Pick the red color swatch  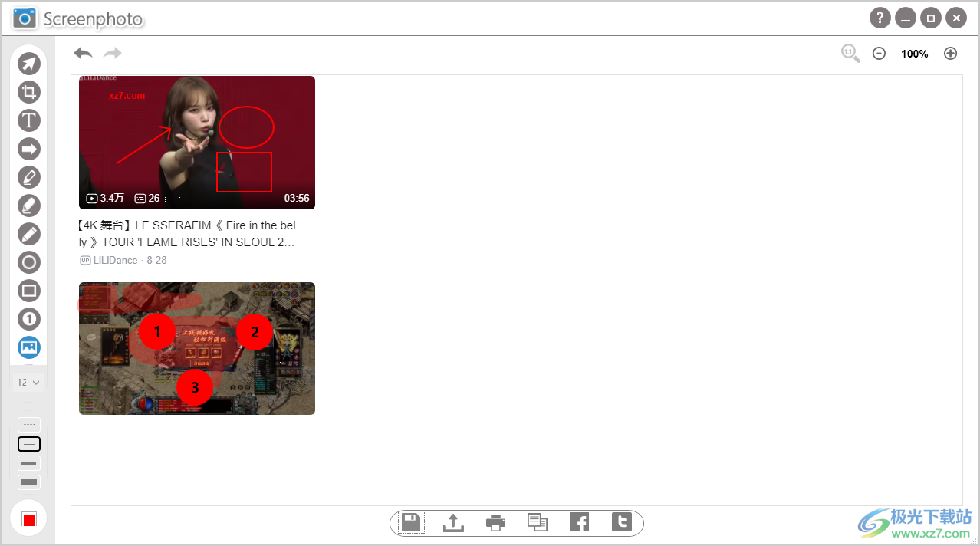point(28,519)
